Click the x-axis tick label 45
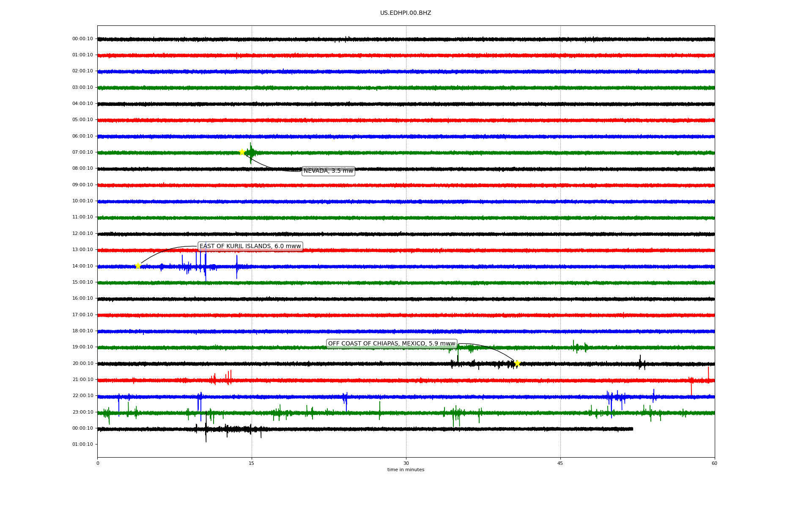 [560, 464]
